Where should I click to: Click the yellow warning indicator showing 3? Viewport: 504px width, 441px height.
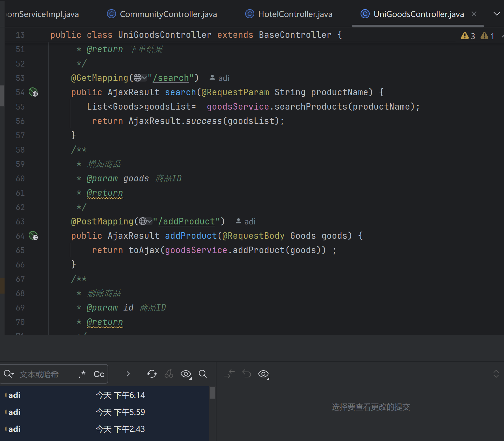(x=468, y=36)
